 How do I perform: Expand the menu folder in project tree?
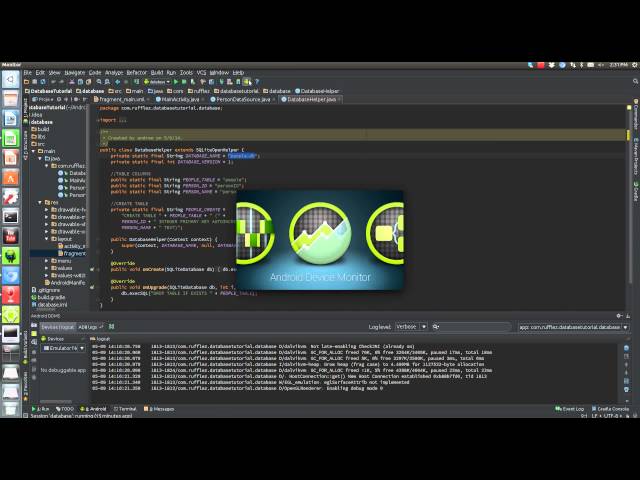point(47,261)
